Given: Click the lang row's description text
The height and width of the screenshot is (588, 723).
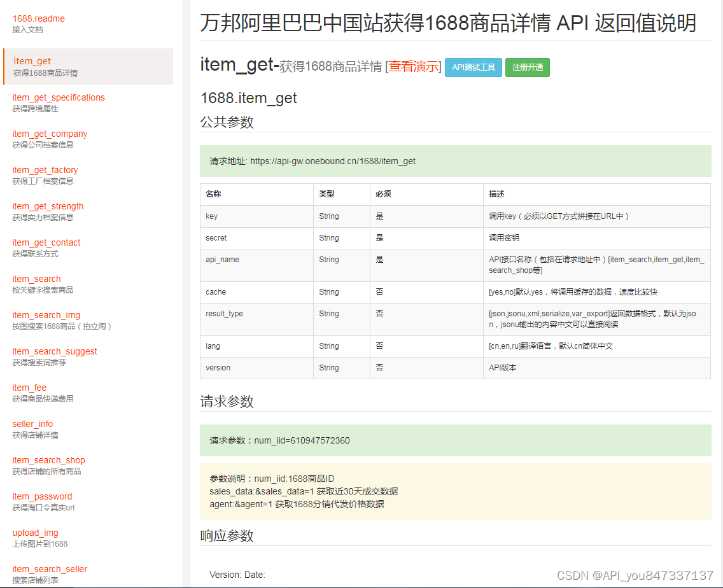Looking at the screenshot, I should (x=551, y=346).
